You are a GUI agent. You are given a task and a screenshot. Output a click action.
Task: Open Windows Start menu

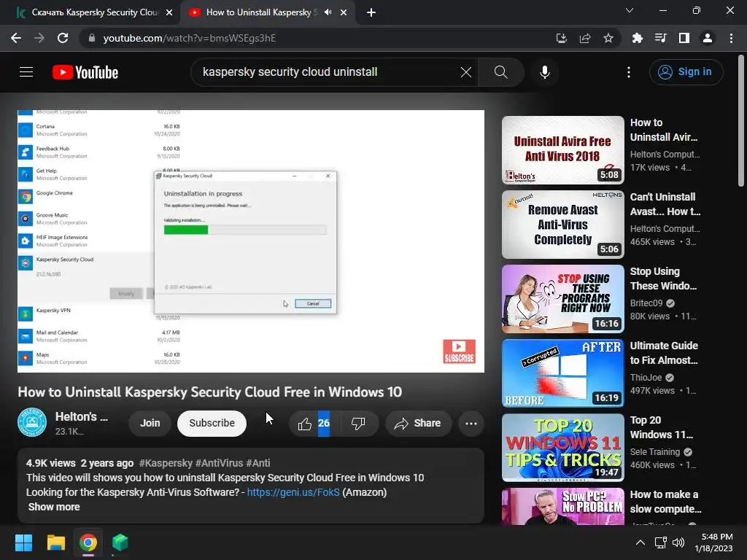tap(23, 542)
